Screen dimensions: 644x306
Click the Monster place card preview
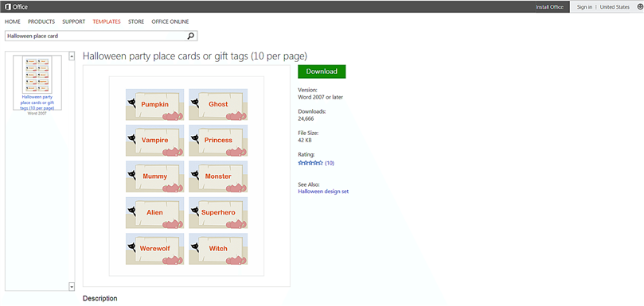point(218,176)
